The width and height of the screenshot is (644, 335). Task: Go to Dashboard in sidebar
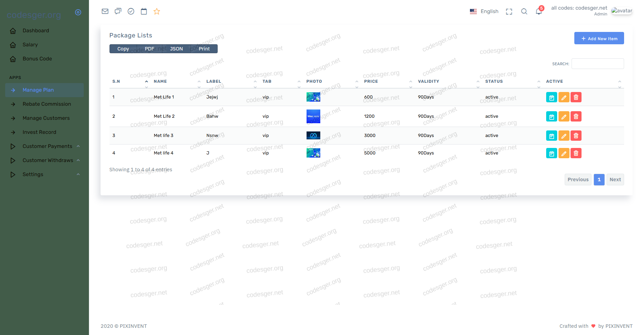(36, 31)
